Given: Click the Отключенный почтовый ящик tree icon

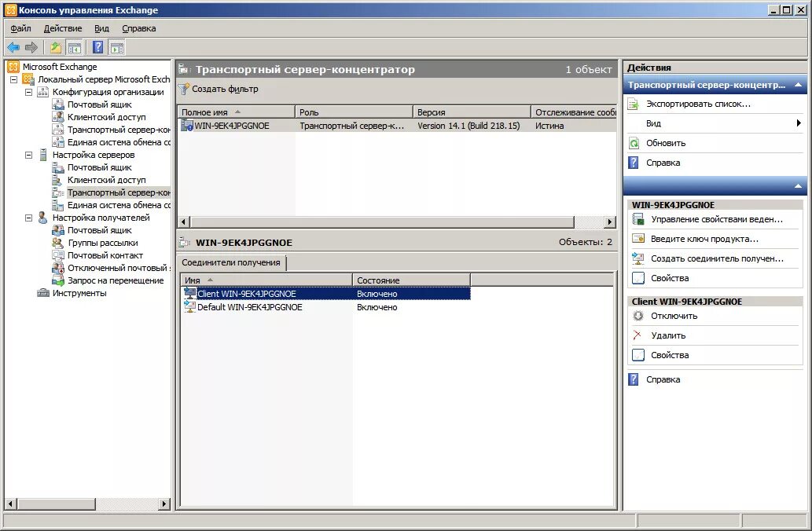Looking at the screenshot, I should pos(58,268).
